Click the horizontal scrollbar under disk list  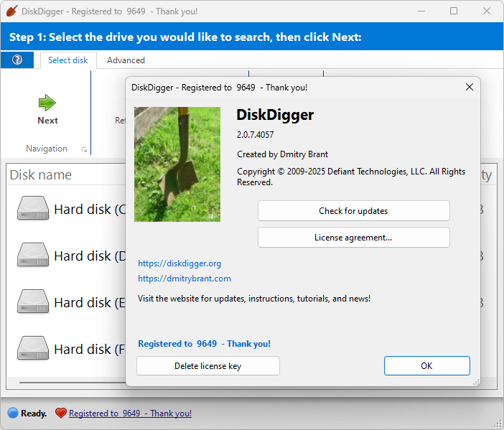click(73, 383)
